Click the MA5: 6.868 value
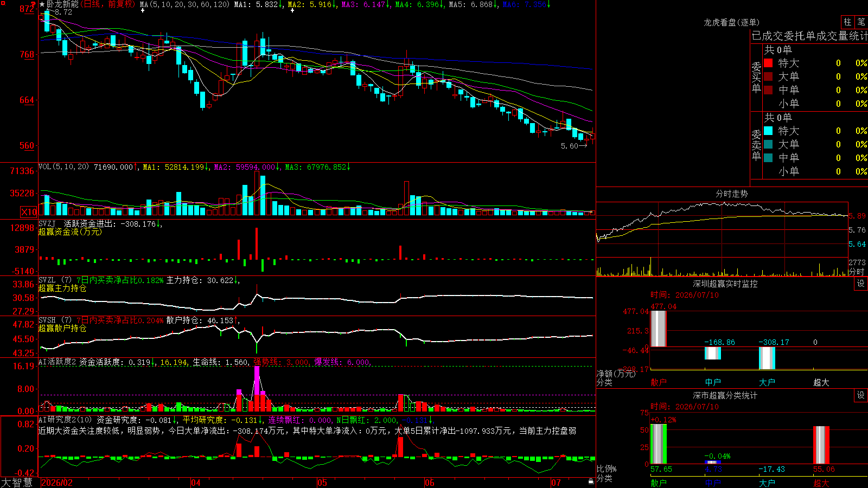Viewport: 868px width, 488px height. (473, 4)
